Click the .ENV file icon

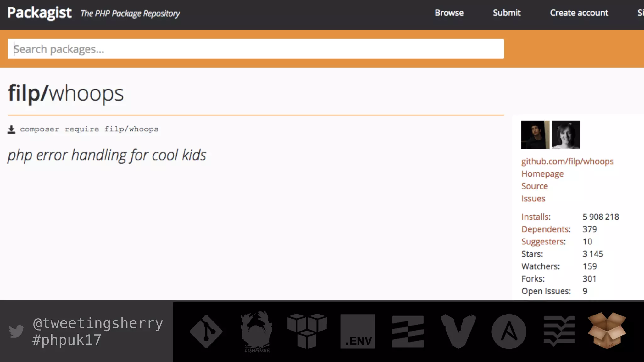tap(358, 331)
